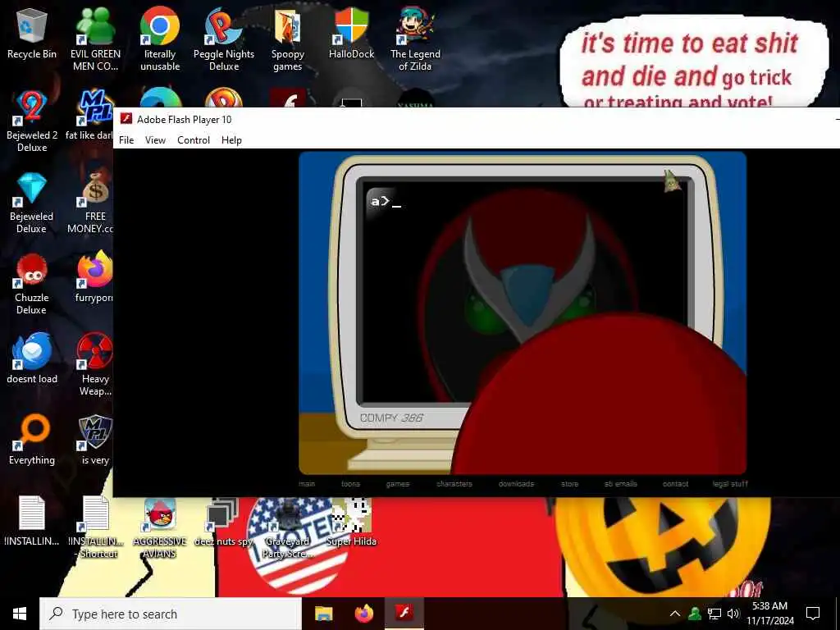
Task: Open the clock showing 5:38 AM
Action: tap(769, 614)
